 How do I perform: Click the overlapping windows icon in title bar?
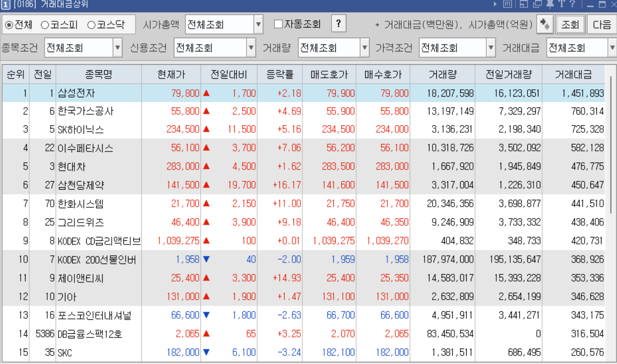tap(537, 4)
